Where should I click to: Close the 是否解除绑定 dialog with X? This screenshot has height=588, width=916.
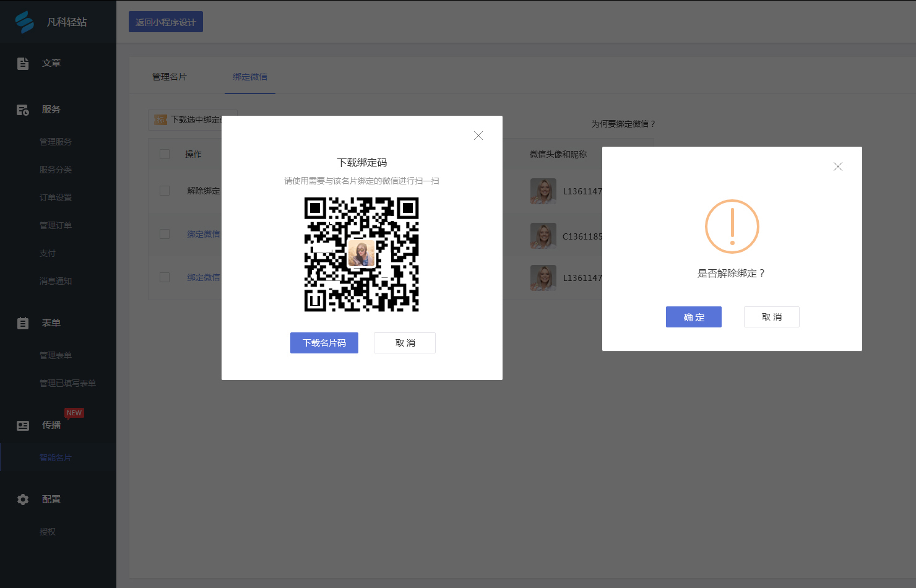coord(838,166)
